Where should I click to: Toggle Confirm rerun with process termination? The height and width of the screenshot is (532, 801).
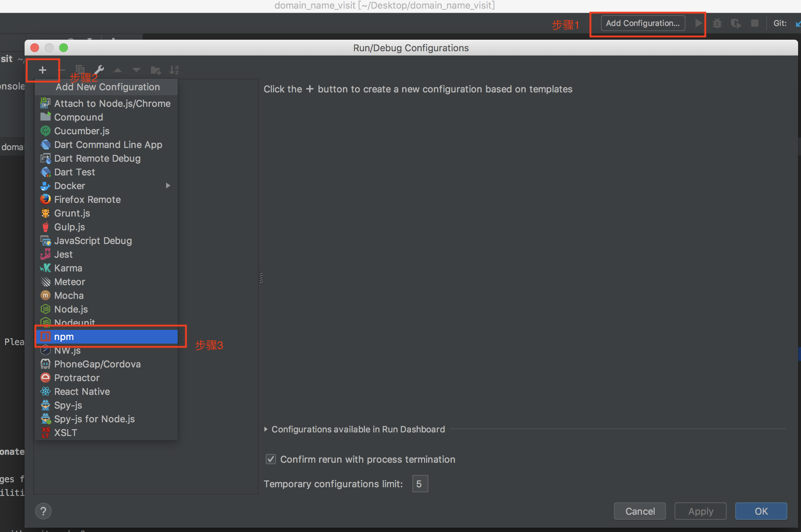[271, 459]
